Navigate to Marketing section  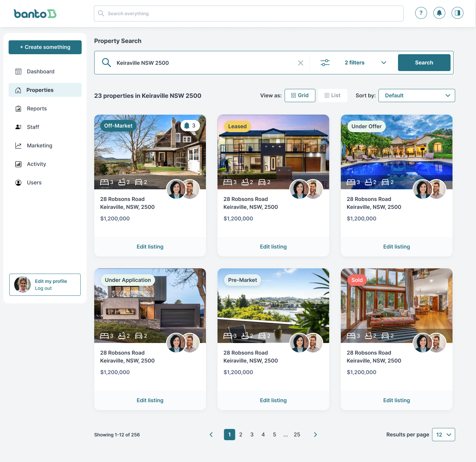39,146
